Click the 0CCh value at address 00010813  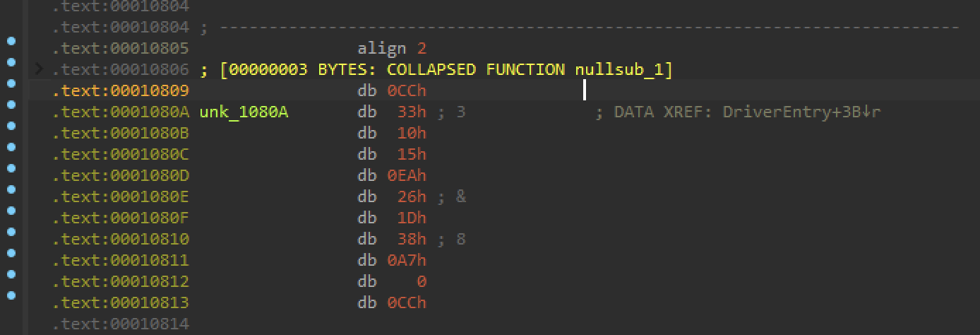click(x=407, y=302)
